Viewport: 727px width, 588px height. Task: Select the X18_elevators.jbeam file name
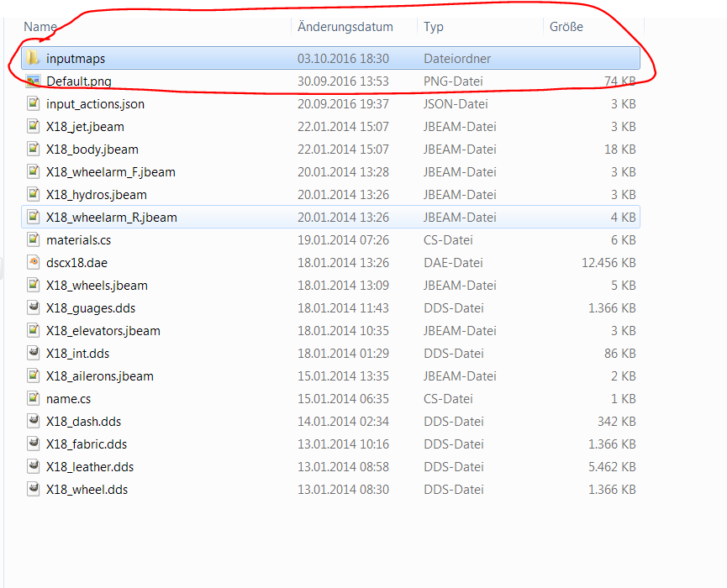[x=103, y=331]
